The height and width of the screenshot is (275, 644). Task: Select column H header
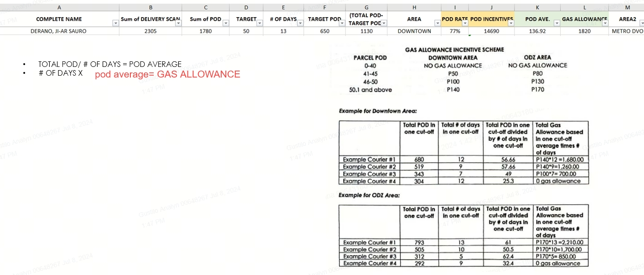coord(414,7)
